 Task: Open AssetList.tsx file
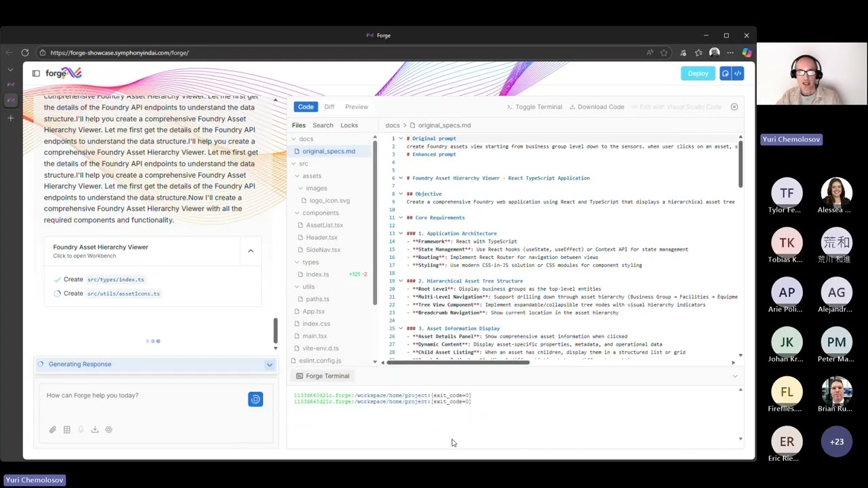tap(325, 225)
